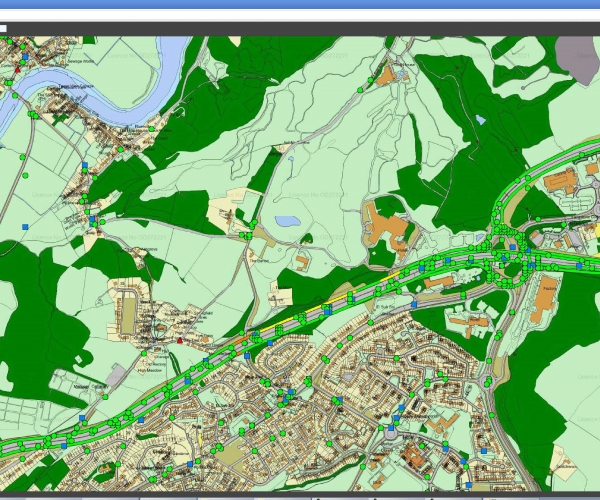Click the green marker on the top-center road
The height and width of the screenshot is (500, 600).
click(360, 90)
